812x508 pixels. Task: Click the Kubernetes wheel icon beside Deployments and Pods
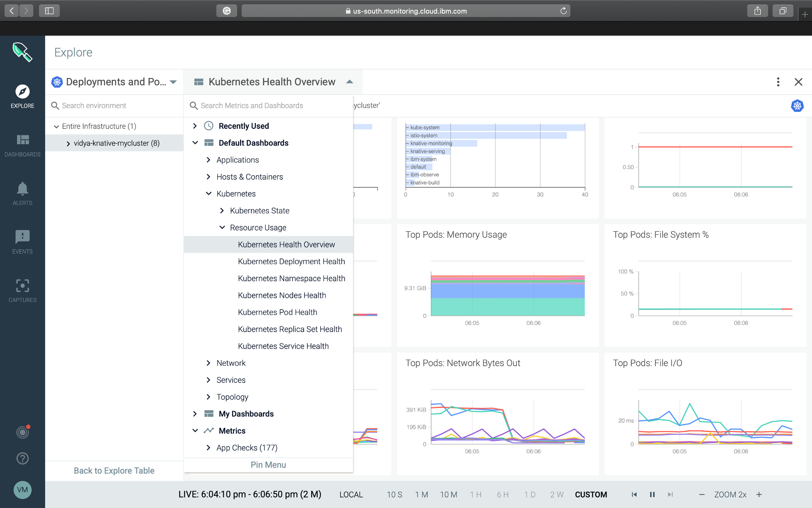pyautogui.click(x=57, y=82)
